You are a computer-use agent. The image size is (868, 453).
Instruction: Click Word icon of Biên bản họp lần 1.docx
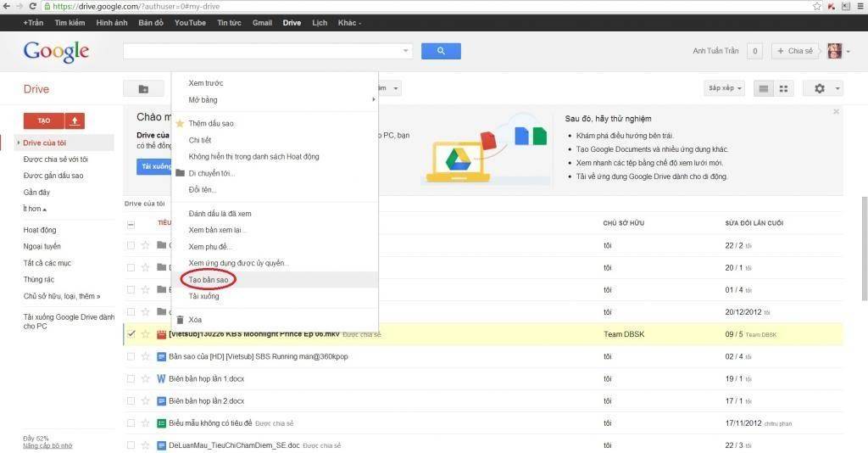click(161, 379)
